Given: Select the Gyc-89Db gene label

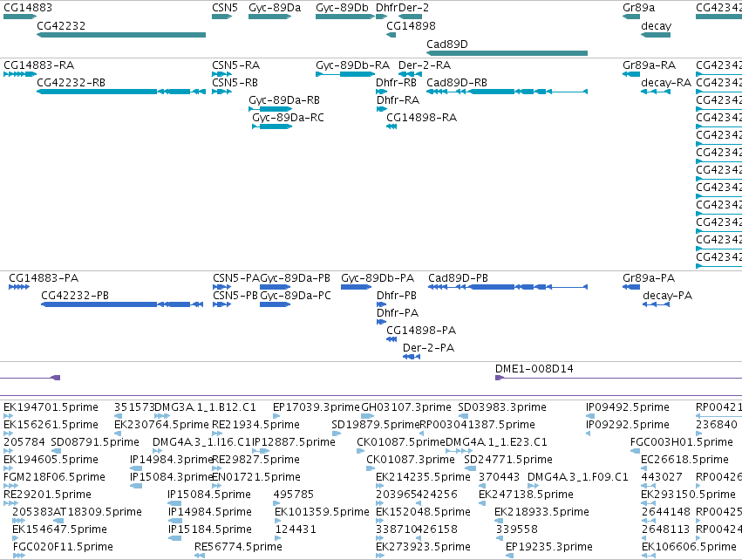Looking at the screenshot, I should (342, 8).
